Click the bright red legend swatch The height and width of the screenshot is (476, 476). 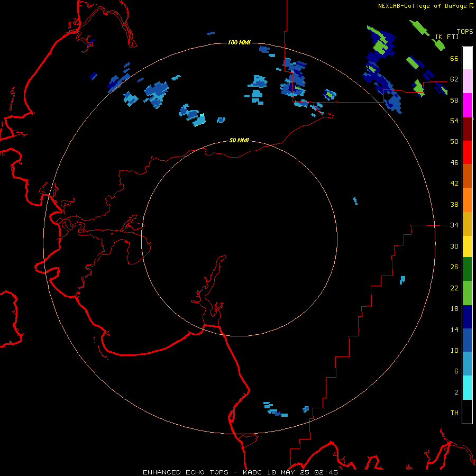[467, 152]
